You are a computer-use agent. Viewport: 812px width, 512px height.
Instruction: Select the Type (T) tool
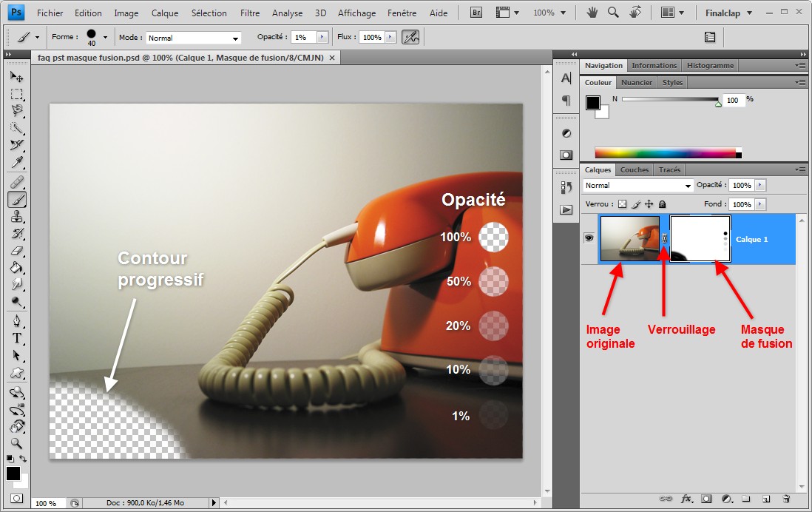pyautogui.click(x=16, y=338)
